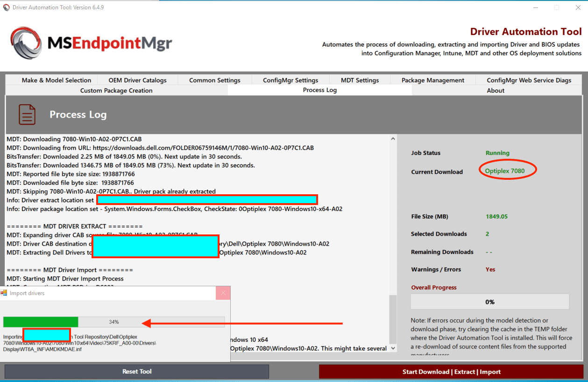Click the MSEndpointMgr logo
This screenshot has height=382, width=588.
point(92,43)
